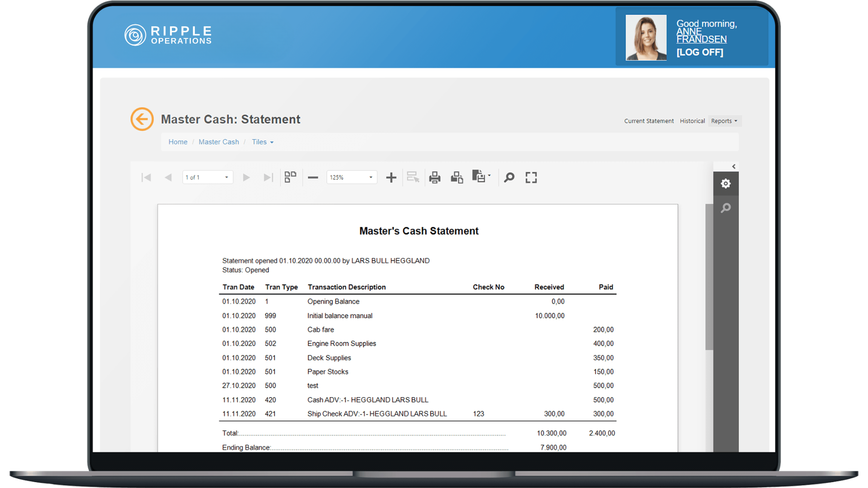Collapse the right side panel chevron
The image size is (868, 488).
click(x=733, y=167)
